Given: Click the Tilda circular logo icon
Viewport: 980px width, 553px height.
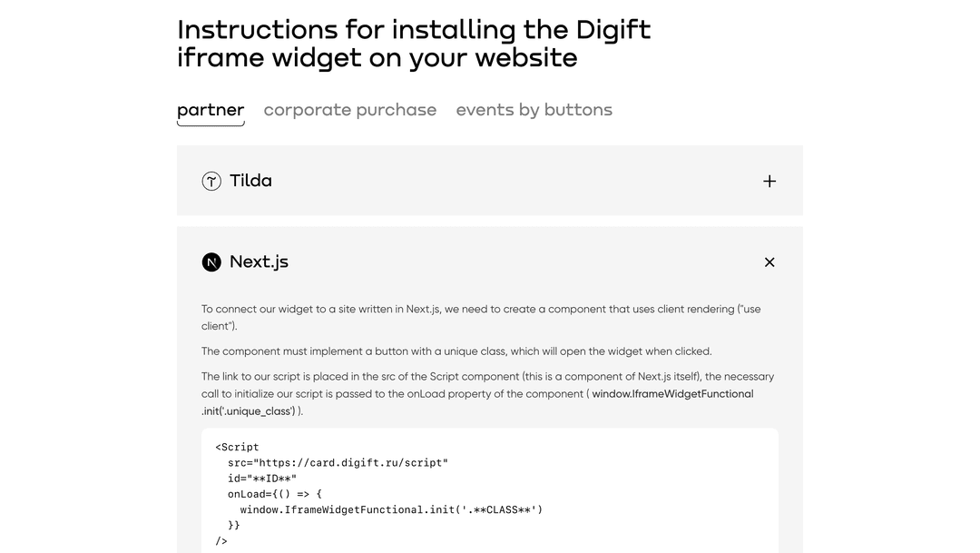Looking at the screenshot, I should click(x=211, y=181).
